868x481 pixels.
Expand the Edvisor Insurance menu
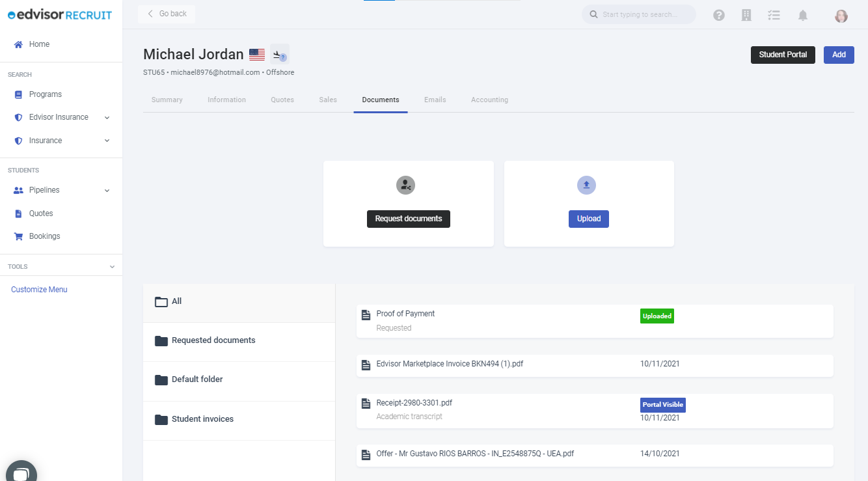click(x=61, y=117)
